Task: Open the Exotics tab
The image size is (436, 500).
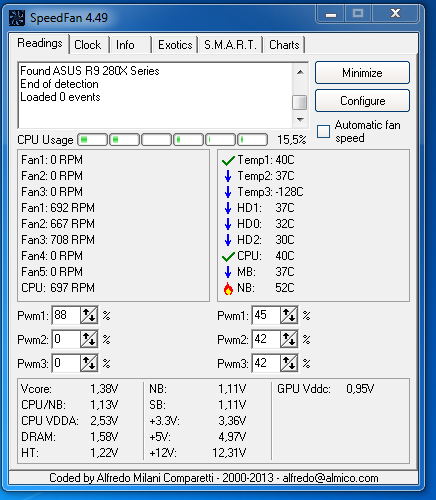Action: tap(175, 45)
